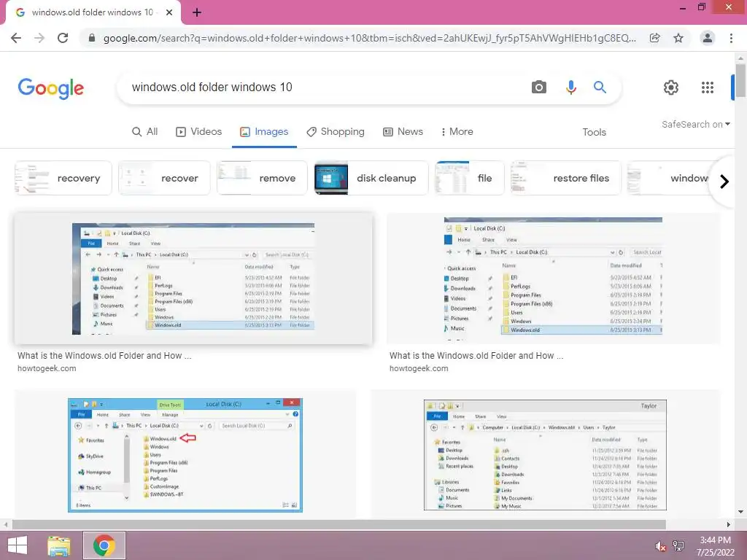Open the search Tools button
The image size is (747, 560).
pos(594,133)
